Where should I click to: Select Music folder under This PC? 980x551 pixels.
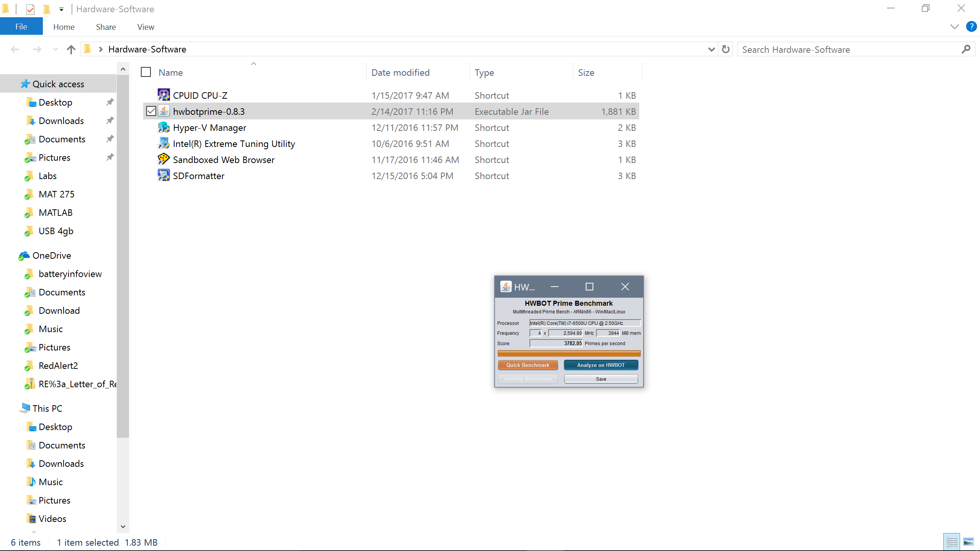click(x=51, y=482)
